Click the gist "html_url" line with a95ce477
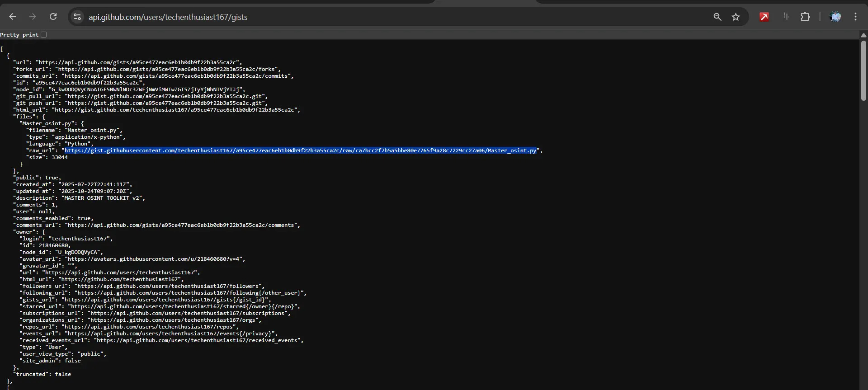 pos(156,110)
